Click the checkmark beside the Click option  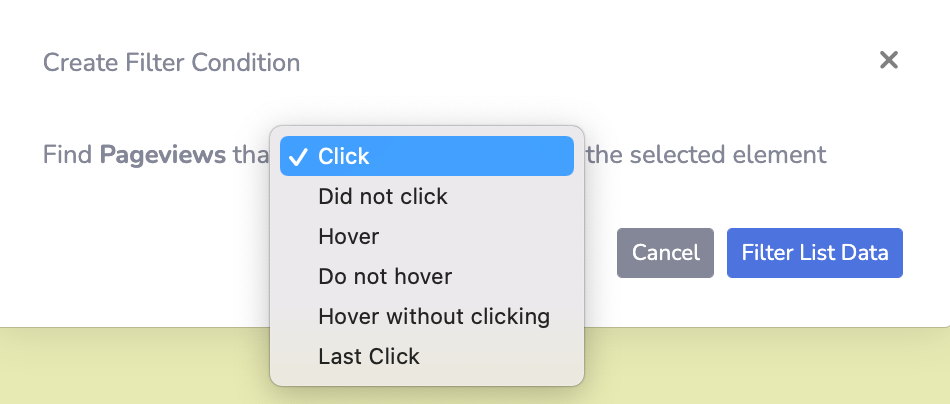[x=297, y=156]
